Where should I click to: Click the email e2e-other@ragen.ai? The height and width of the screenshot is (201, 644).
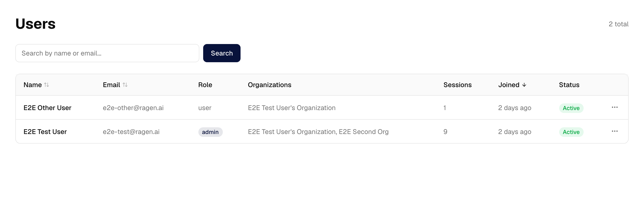point(133,108)
